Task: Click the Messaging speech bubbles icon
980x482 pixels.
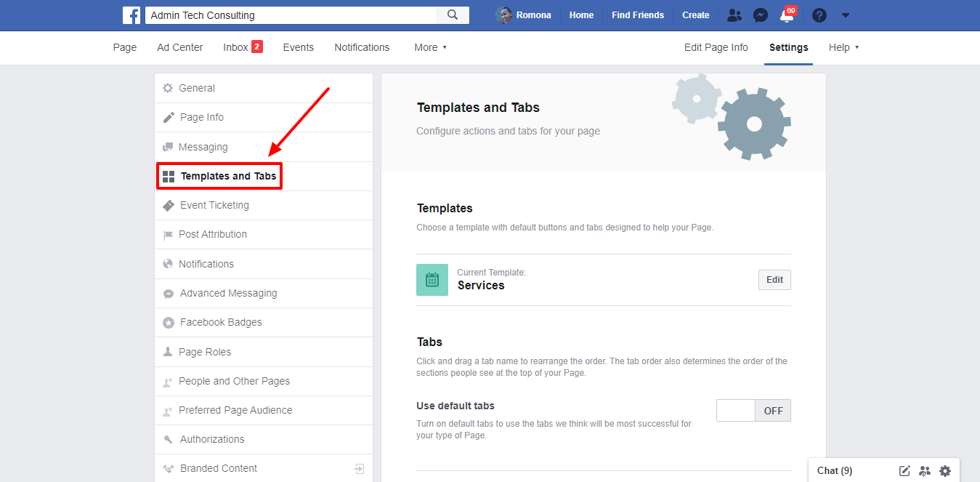Action: pyautogui.click(x=168, y=147)
